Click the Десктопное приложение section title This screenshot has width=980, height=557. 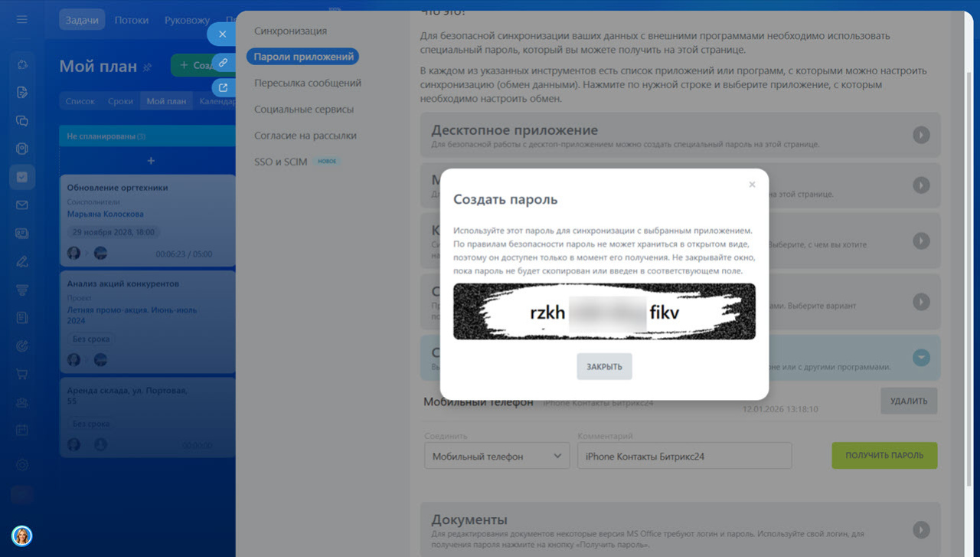(x=514, y=130)
